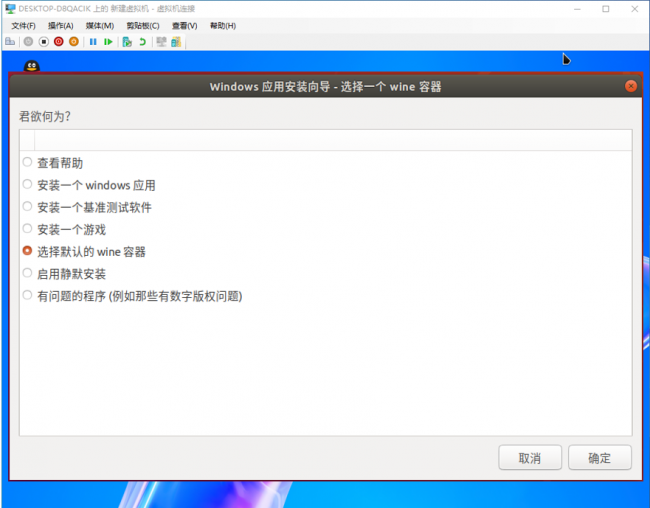Open the 媒体(M) menu

(x=100, y=26)
